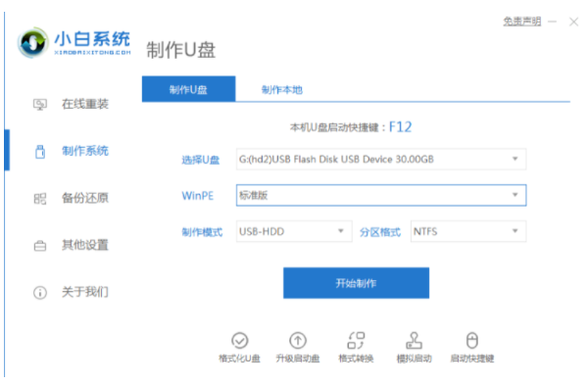Open the 免责声明 link
The width and height of the screenshot is (588, 384).
522,22
